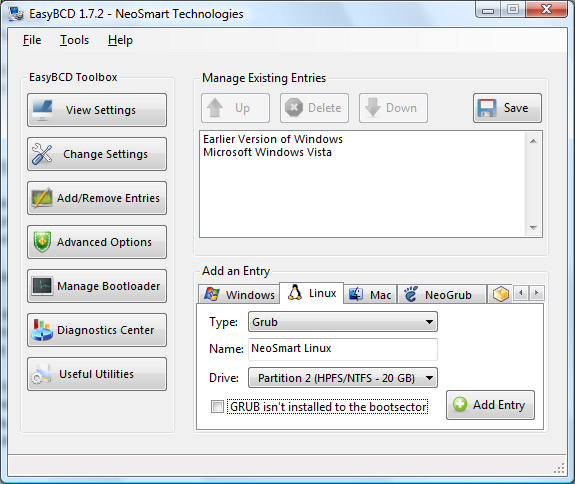Expand the Type dropdown showing Grub
The image size is (575, 484).
click(343, 322)
